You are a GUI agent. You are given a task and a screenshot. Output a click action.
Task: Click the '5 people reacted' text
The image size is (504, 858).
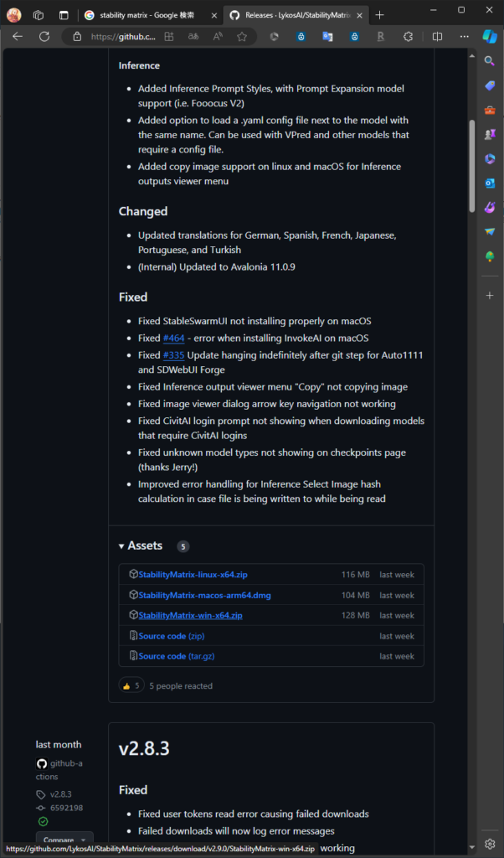pyautogui.click(x=181, y=685)
